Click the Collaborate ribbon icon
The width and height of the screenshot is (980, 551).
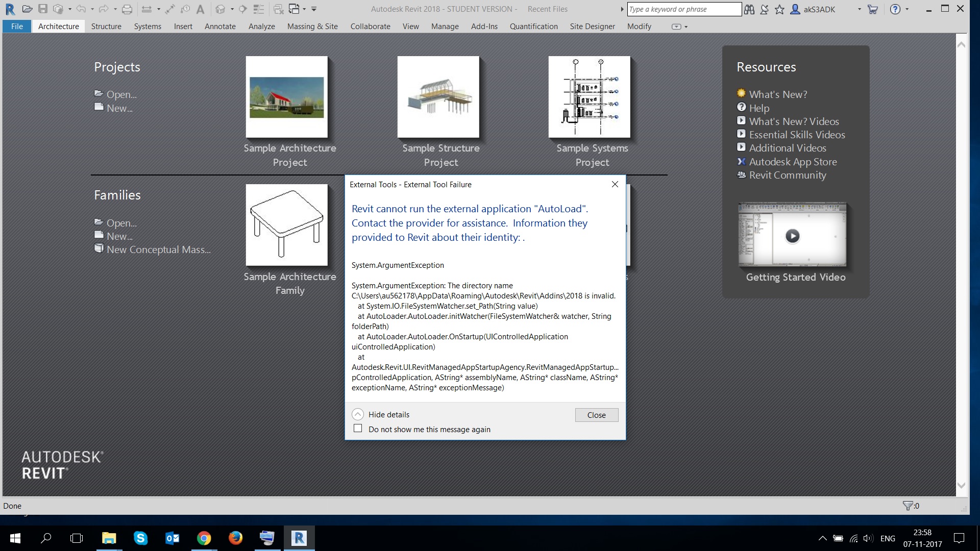370,26
